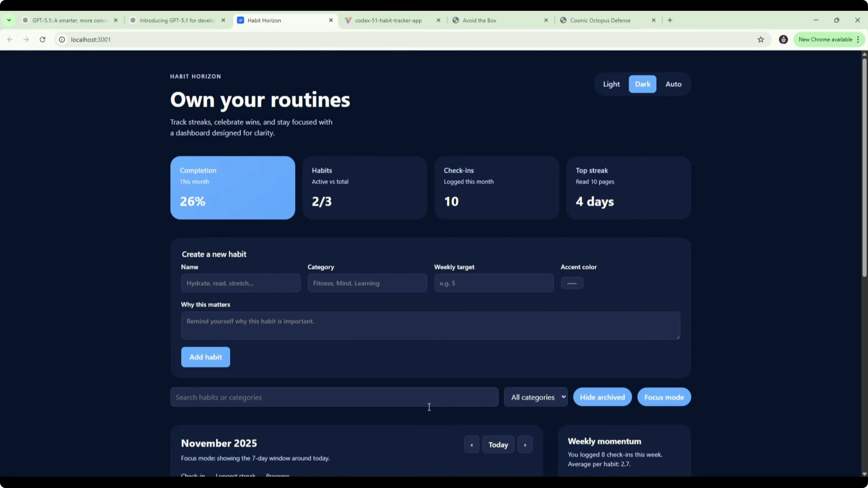Click the Add habit button
Screen dimensions: 868x488
click(x=205, y=357)
